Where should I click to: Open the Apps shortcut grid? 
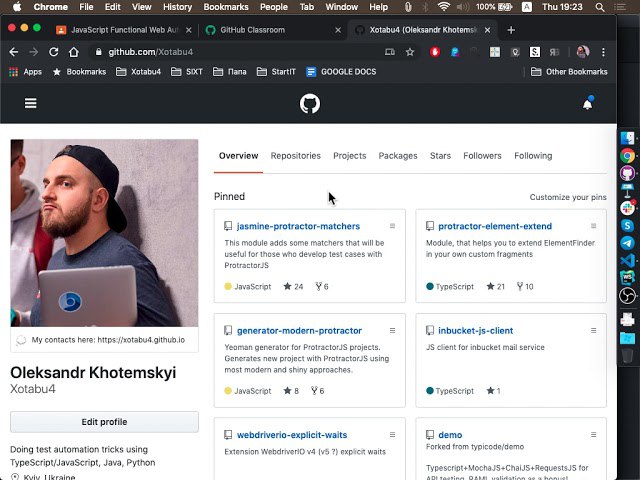click(x=25, y=72)
